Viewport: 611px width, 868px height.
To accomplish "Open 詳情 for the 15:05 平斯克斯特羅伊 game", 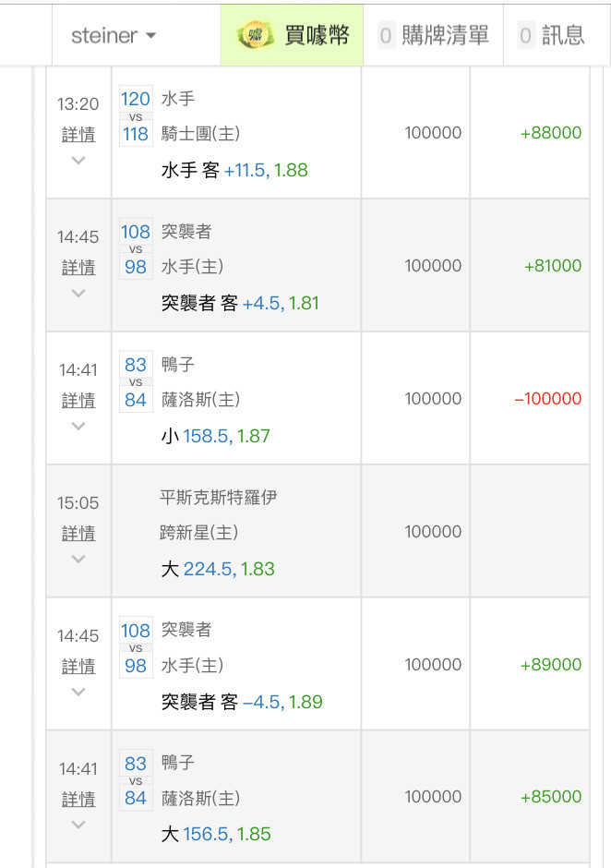I will 78,533.
